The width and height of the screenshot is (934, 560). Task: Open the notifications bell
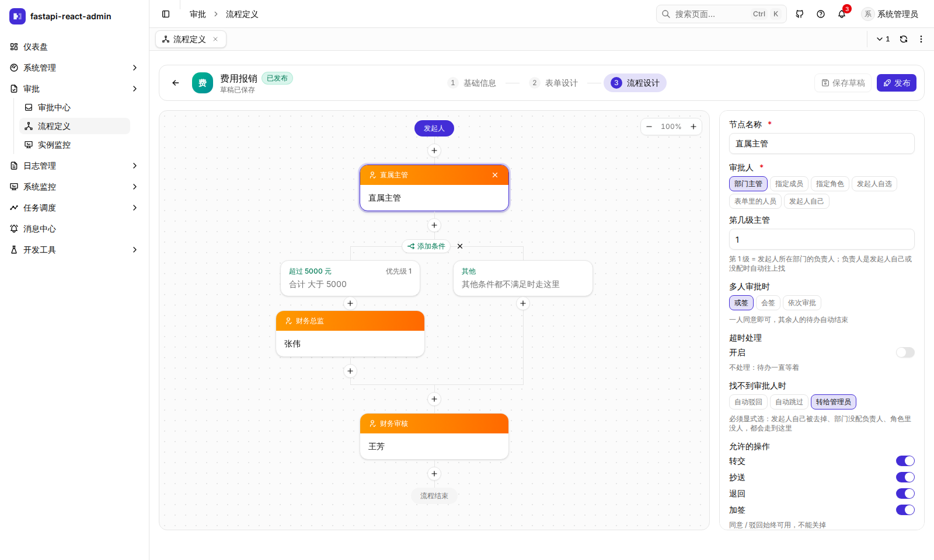(842, 14)
